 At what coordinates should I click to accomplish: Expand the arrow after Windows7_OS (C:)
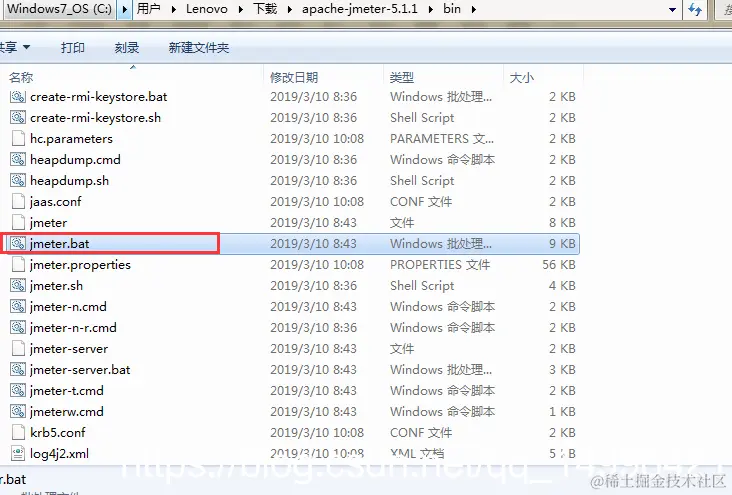[x=125, y=9]
